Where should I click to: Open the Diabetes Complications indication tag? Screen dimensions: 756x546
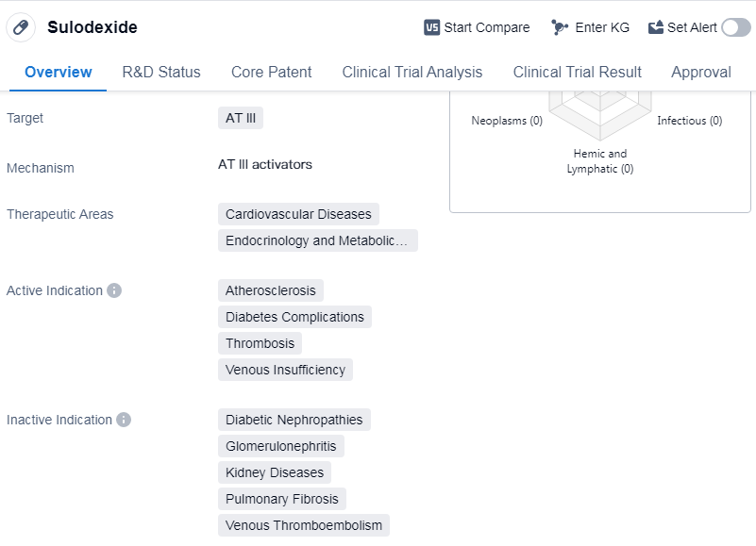(294, 317)
